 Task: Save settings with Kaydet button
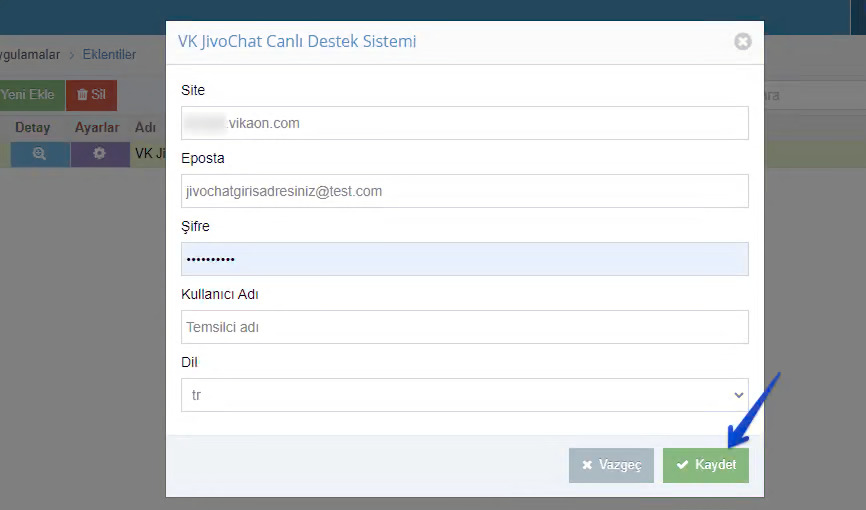click(x=706, y=465)
